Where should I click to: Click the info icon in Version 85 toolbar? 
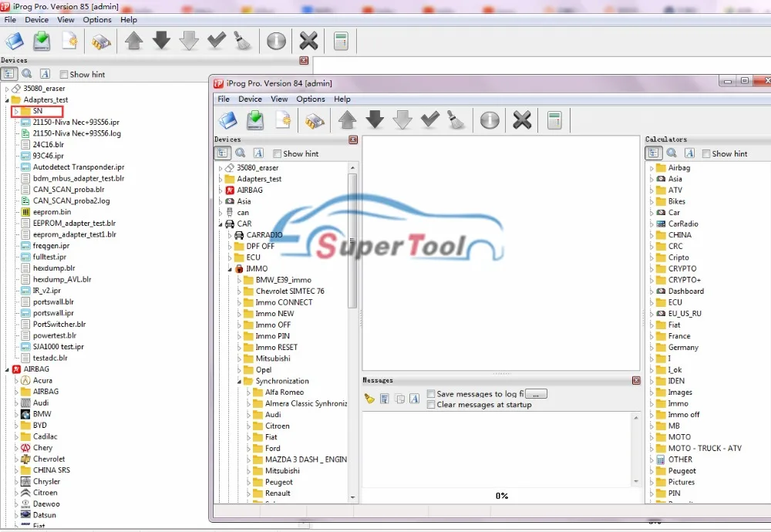pos(276,41)
